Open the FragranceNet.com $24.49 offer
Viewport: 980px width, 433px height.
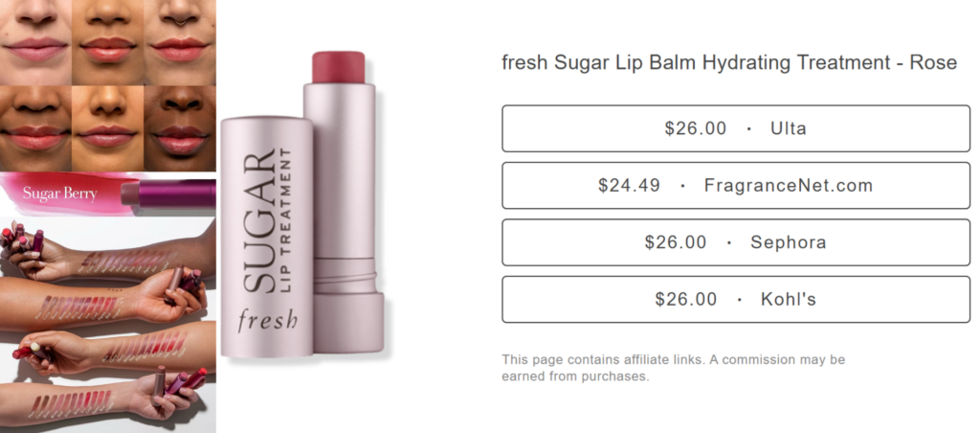735,186
